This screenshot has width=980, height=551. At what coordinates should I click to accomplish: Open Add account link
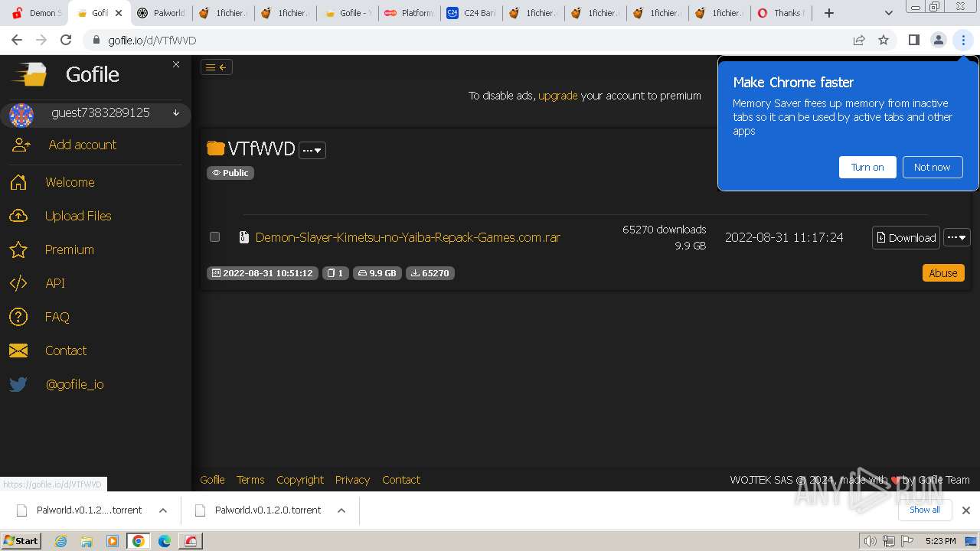coord(83,145)
